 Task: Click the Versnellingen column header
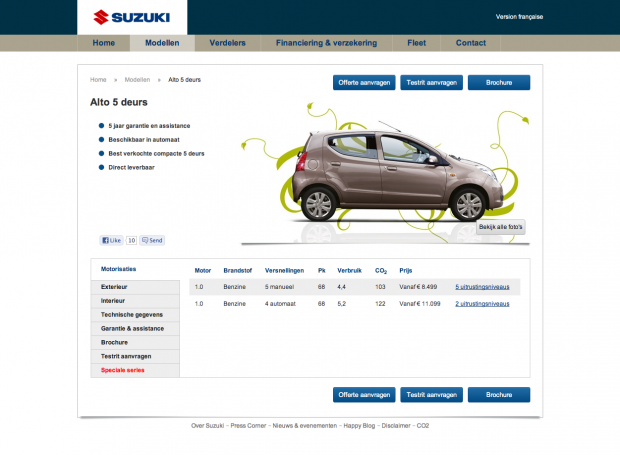coord(284,271)
